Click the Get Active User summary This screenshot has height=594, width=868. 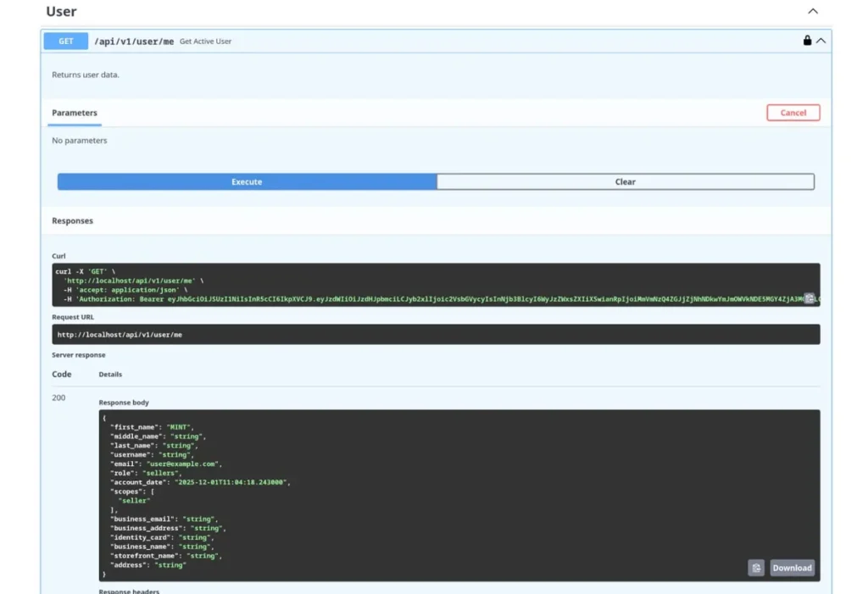point(205,42)
